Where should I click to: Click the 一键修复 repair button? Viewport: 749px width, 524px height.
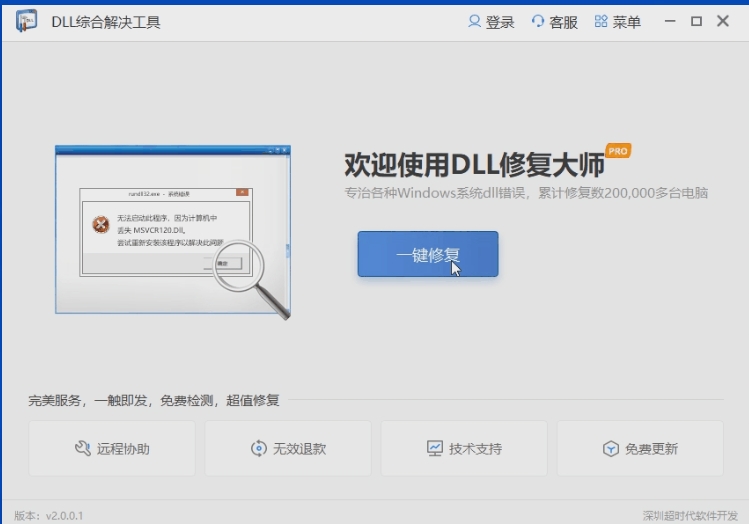(428, 254)
